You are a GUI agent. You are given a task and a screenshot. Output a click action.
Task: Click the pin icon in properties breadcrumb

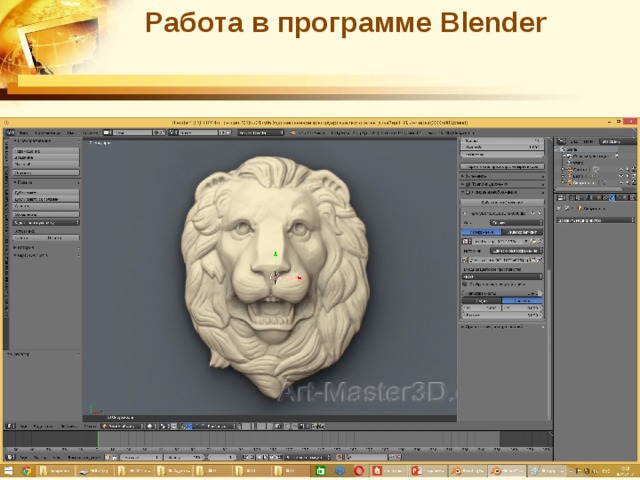tap(559, 208)
